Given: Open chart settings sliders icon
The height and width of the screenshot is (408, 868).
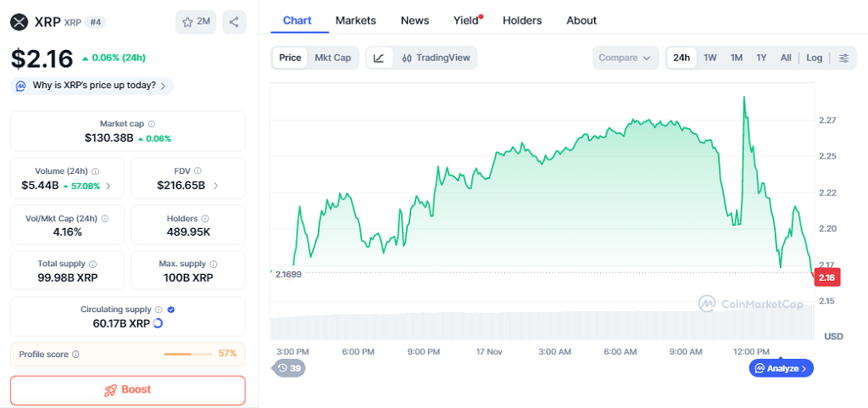Looking at the screenshot, I should 843,58.
